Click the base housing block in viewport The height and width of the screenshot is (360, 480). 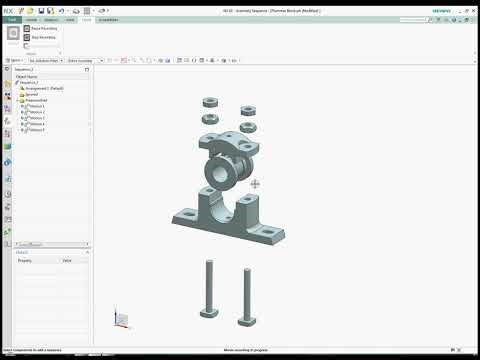point(229,217)
